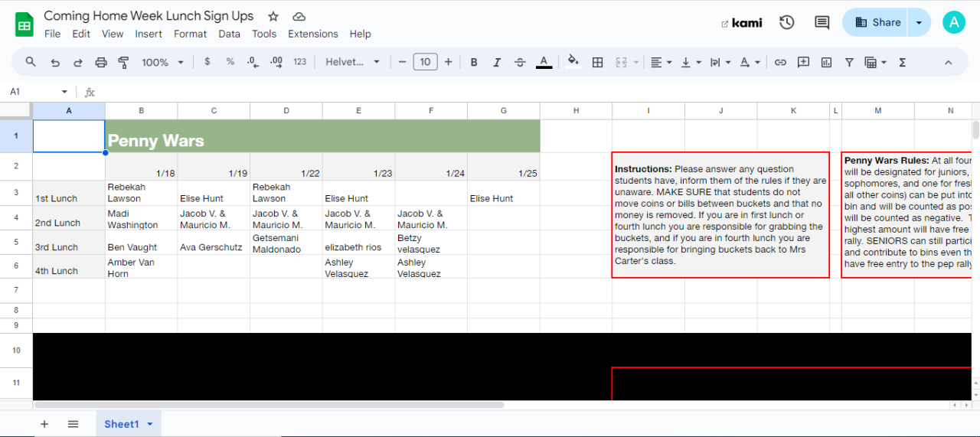Format selection as percent
This screenshot has width=980, height=437.
point(230,62)
